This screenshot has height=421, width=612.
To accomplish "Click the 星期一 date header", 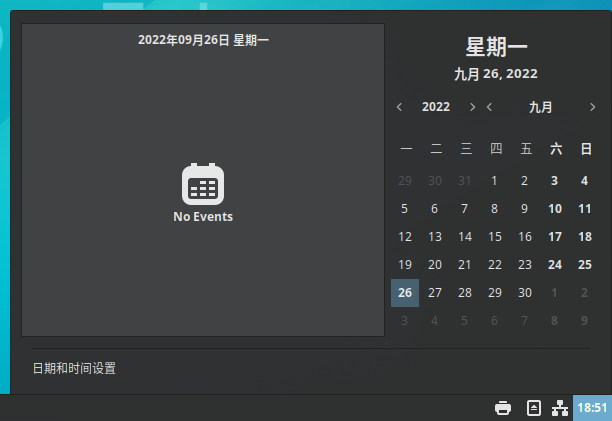I will coord(496,47).
